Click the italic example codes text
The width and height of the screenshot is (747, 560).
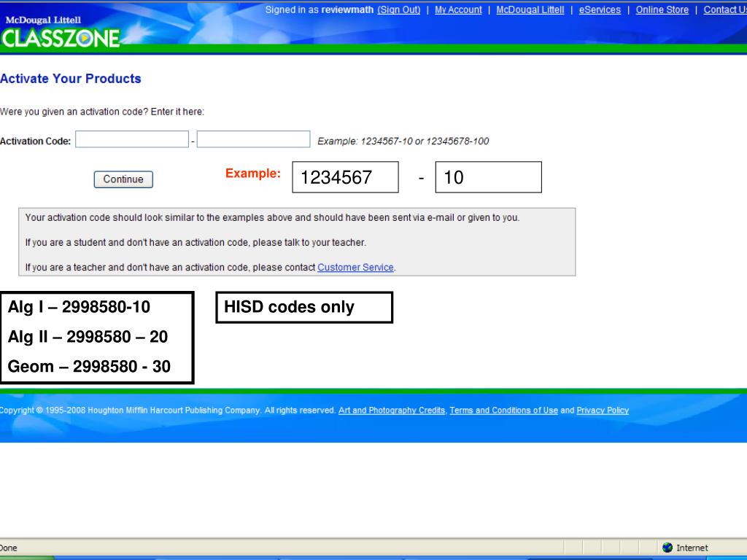(x=403, y=141)
